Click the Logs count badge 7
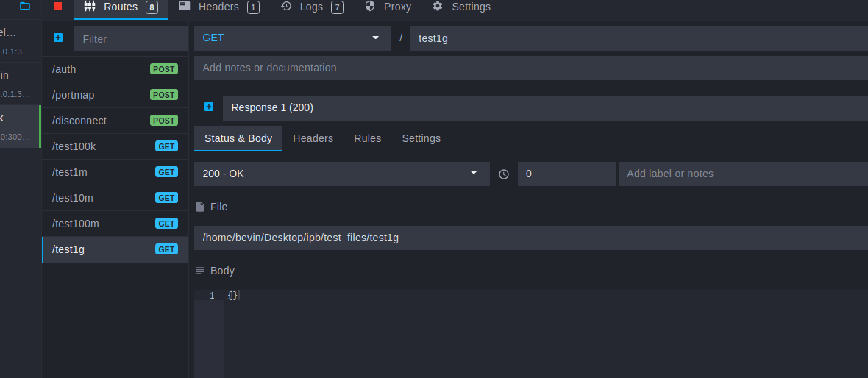868x378 pixels. [x=337, y=7]
